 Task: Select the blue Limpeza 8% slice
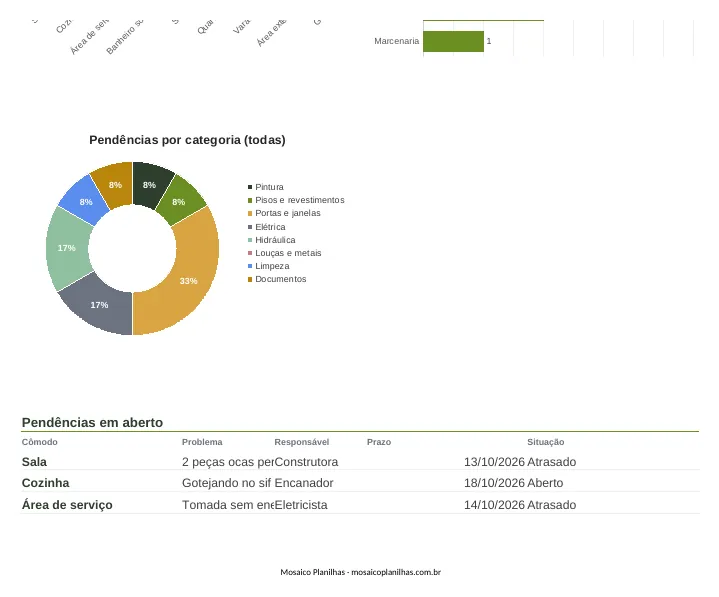(x=85, y=199)
